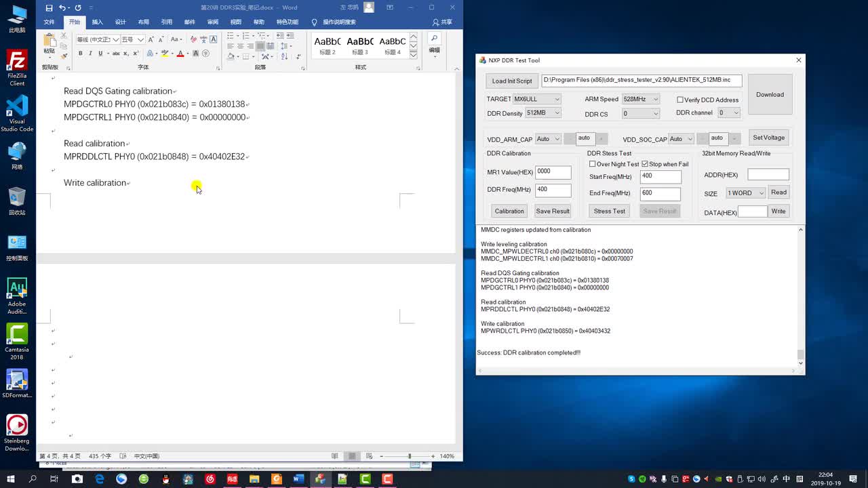
Task: Click the Undo arrow in Word quick access
Action: click(x=62, y=7)
